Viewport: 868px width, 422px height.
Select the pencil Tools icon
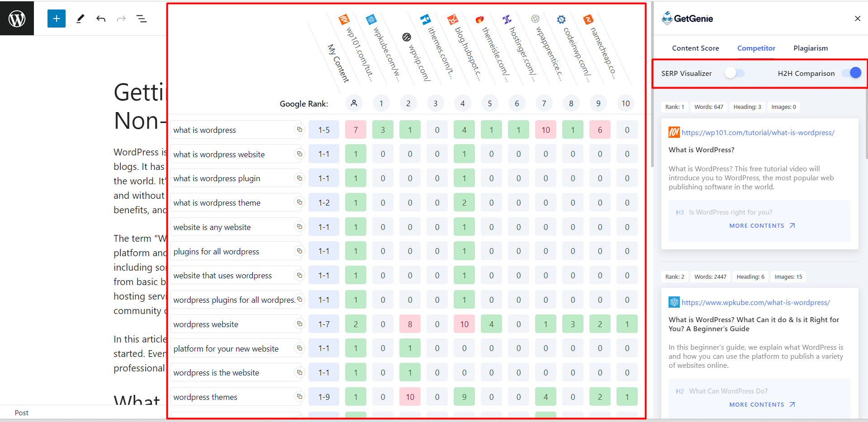(81, 19)
